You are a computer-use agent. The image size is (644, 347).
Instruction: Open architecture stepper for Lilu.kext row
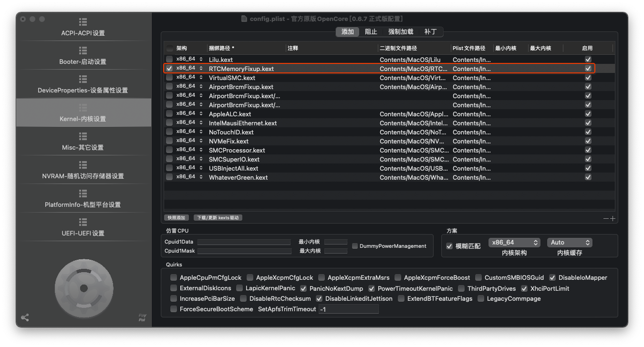(x=201, y=60)
